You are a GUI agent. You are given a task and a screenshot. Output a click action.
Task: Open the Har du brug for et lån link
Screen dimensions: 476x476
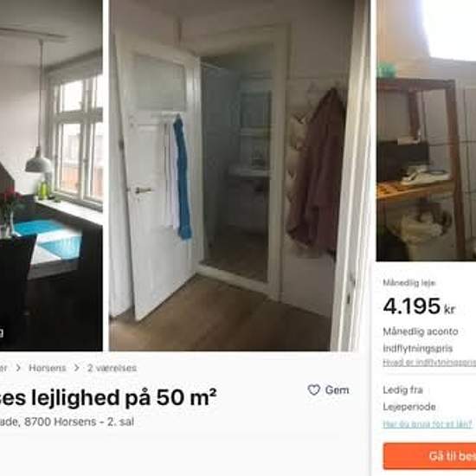(x=428, y=424)
